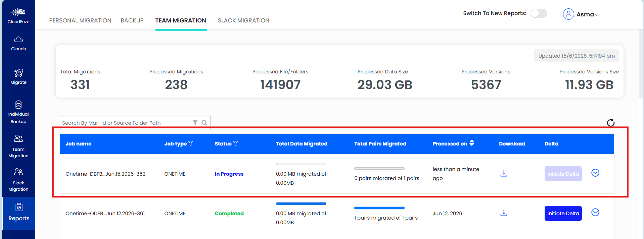Click the Job name column header
The height and width of the screenshot is (239, 644).
point(78,143)
